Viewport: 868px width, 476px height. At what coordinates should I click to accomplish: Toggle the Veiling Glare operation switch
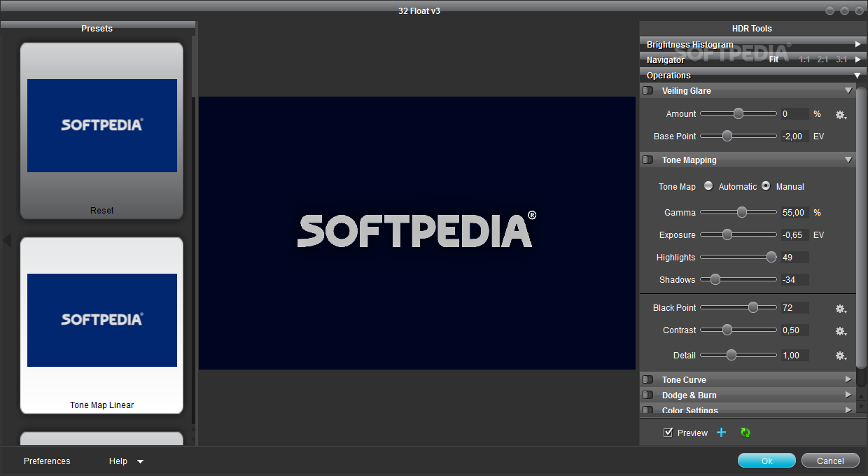[647, 90]
